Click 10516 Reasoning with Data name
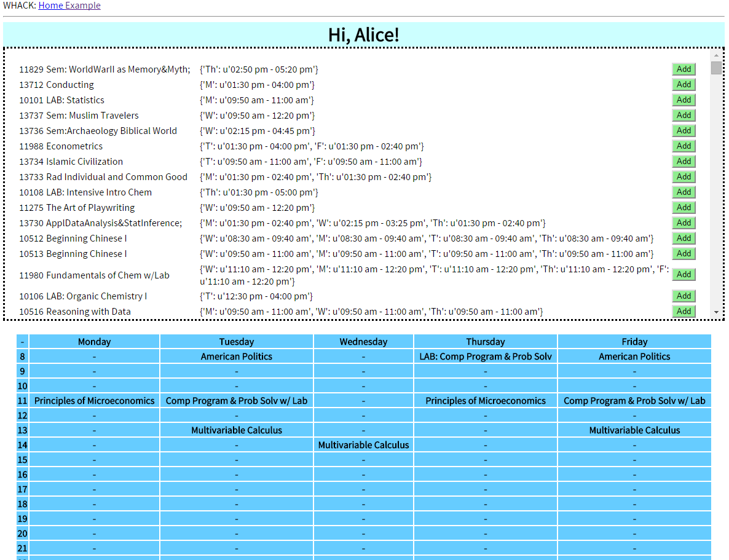 (75, 311)
